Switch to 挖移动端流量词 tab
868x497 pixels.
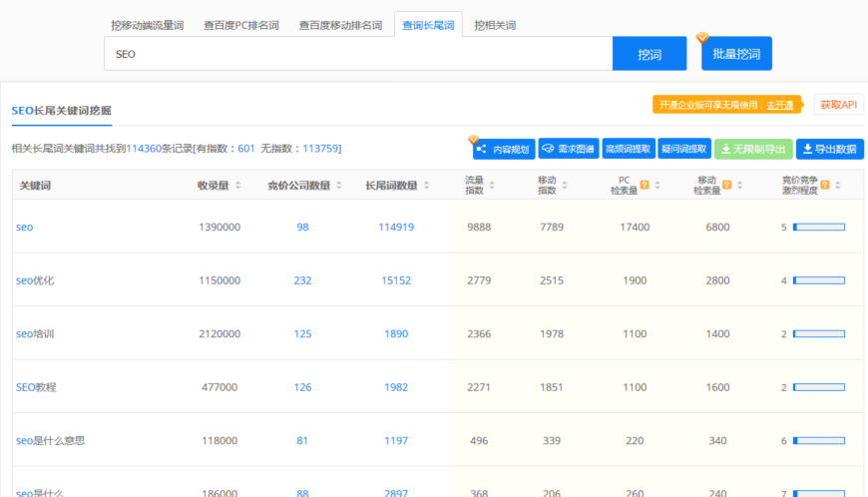[148, 26]
